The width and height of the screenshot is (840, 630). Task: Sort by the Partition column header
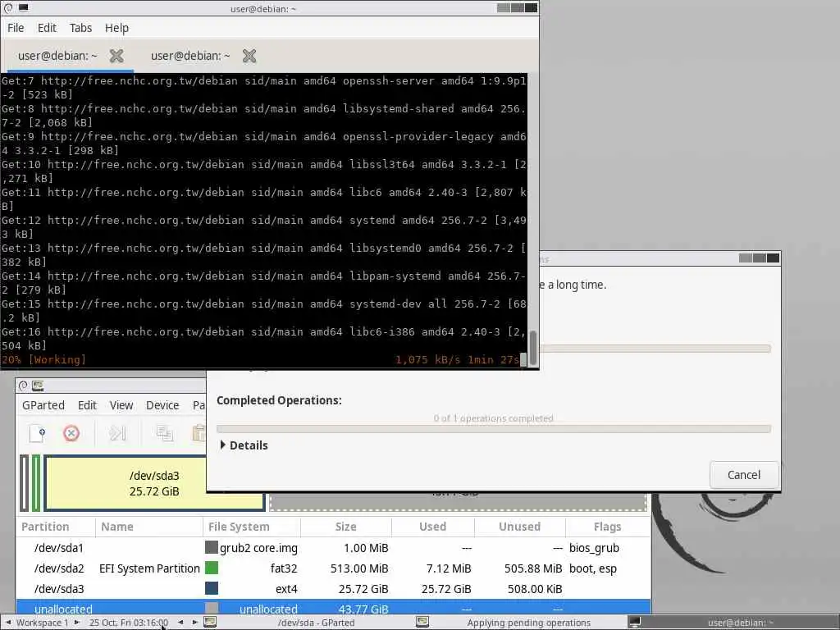56,527
